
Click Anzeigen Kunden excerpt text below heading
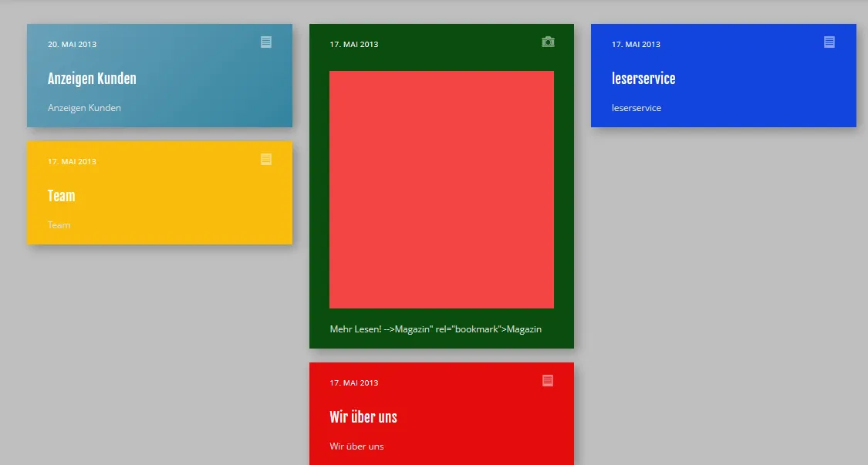tap(84, 108)
